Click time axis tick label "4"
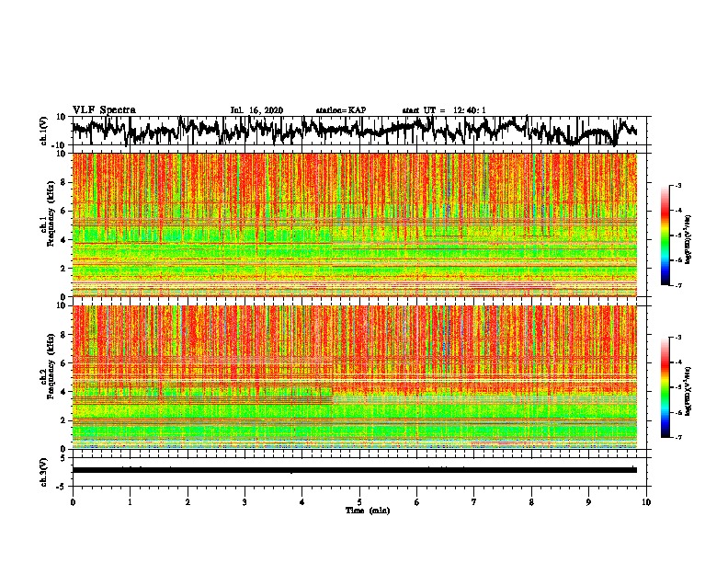Screen dimensions: 728x563 302,502
